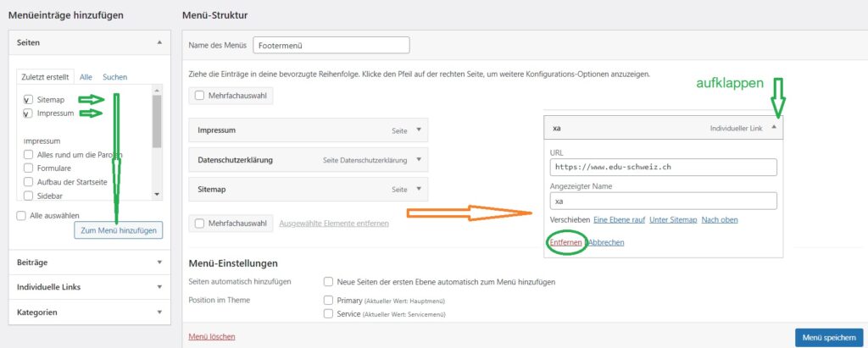Click the Menü speichern button

click(828, 337)
